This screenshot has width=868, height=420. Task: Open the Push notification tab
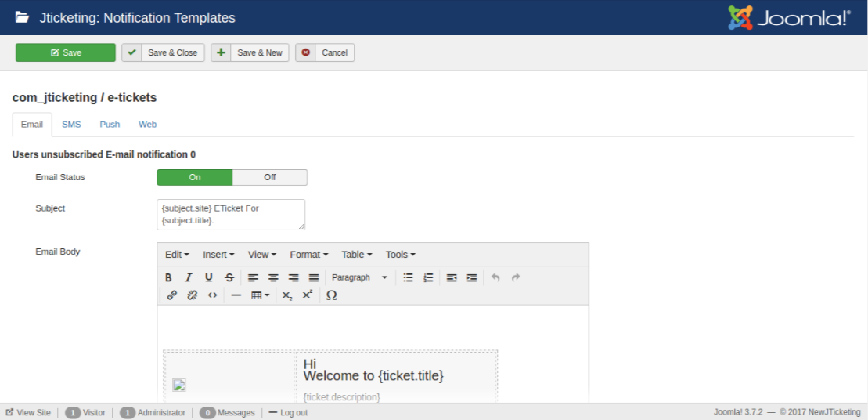pos(110,125)
